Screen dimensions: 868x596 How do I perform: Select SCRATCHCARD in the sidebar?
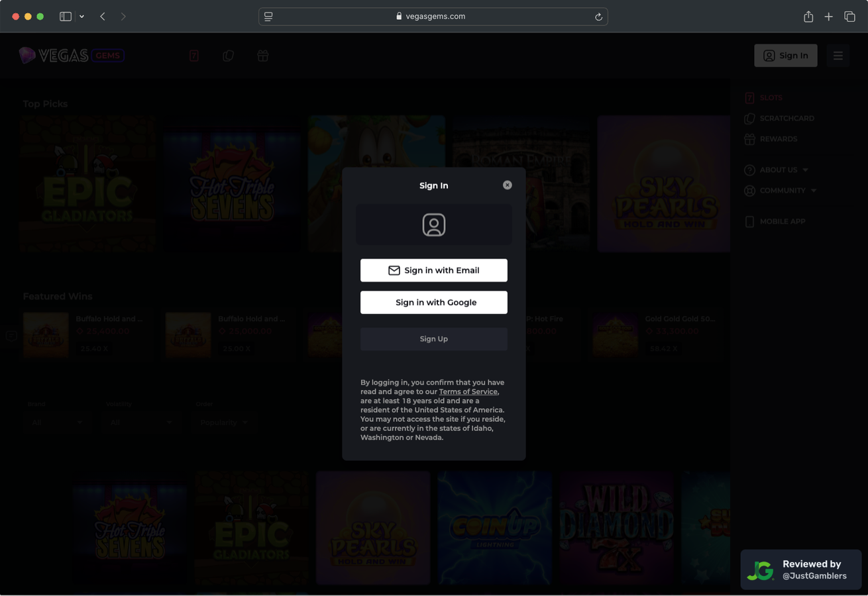coord(787,119)
